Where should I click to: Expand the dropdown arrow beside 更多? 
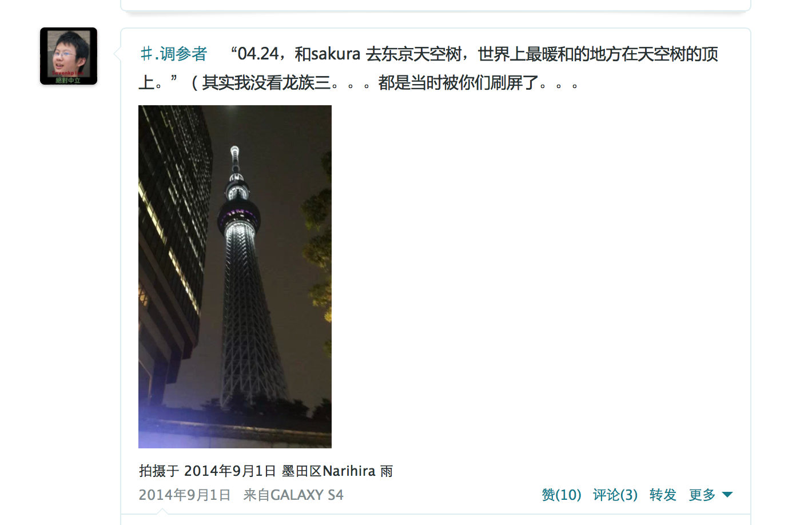point(727,495)
